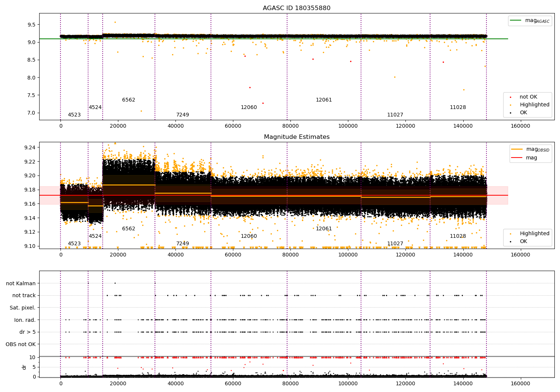Click obsid label 6562 in Magnitude Estimates plot
Screen dimensions: 560x392
(x=129, y=229)
